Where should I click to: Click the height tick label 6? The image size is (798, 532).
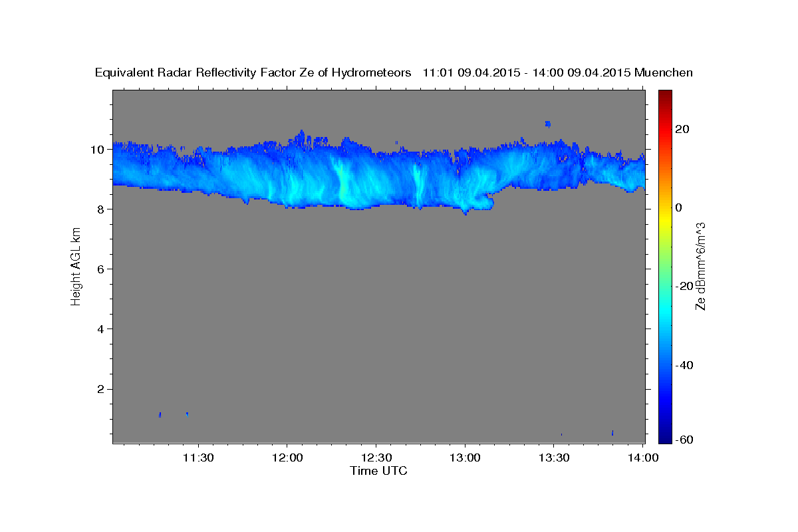click(x=101, y=269)
